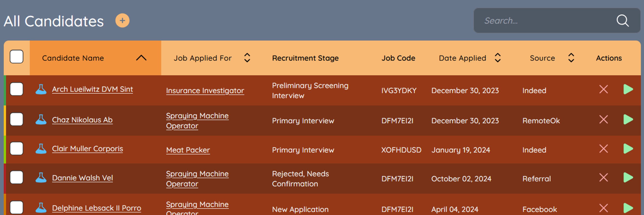Click the source RemoteOk cell
This screenshot has width=644, height=215.
541,121
